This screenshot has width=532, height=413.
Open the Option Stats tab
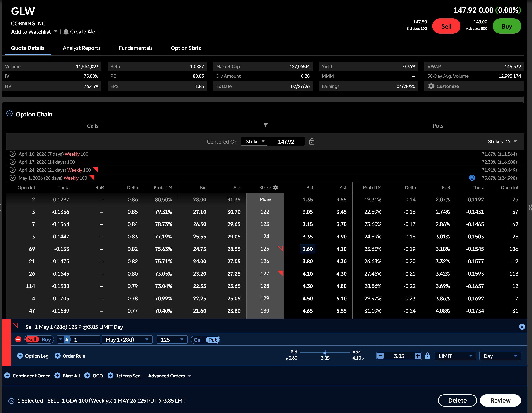pos(186,48)
